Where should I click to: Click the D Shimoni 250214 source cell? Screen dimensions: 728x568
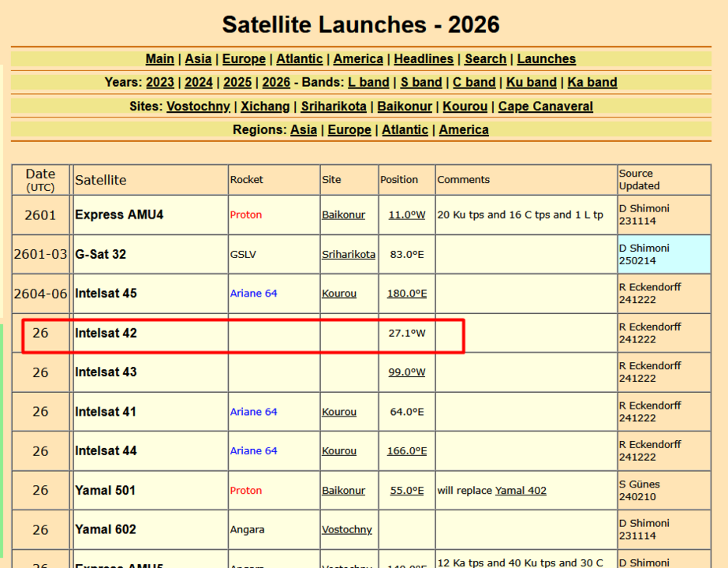[x=664, y=255]
